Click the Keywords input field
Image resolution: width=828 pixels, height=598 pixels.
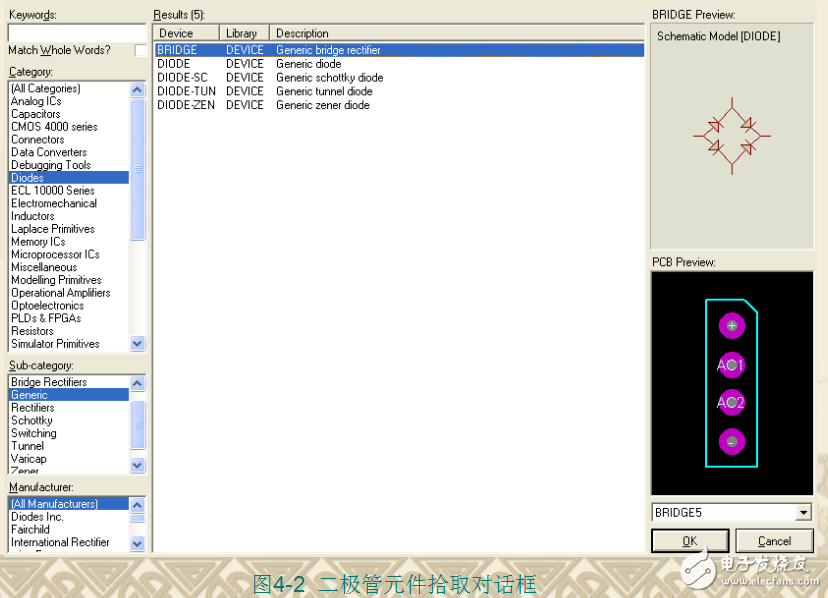[76, 33]
